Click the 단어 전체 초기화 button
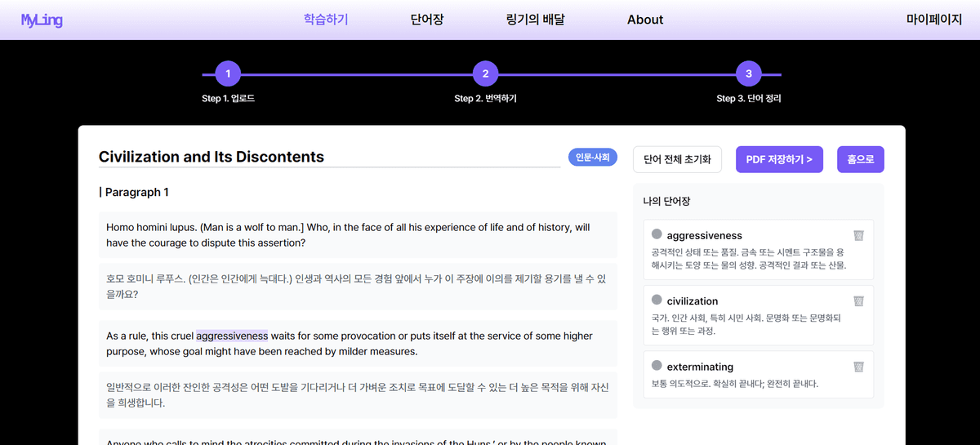 [x=677, y=159]
